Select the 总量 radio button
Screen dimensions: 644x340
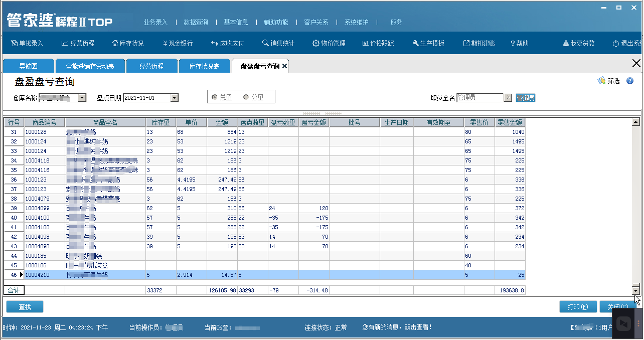(215, 97)
